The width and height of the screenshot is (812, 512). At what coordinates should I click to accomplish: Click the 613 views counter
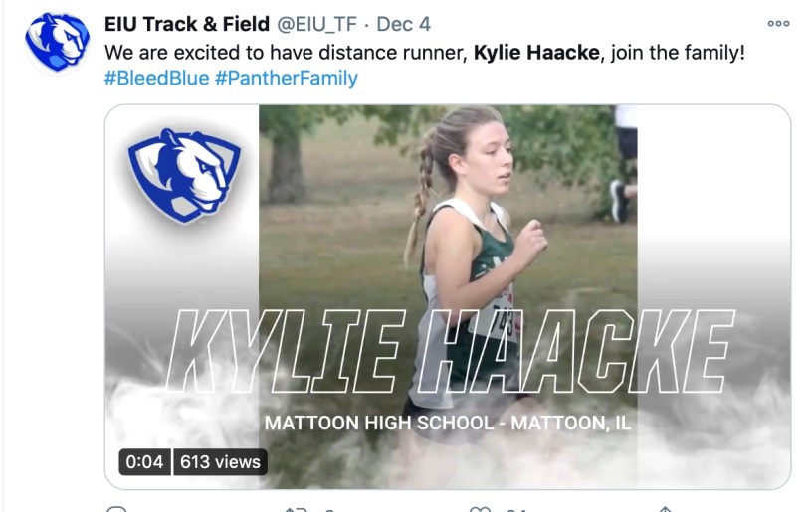tap(220, 461)
